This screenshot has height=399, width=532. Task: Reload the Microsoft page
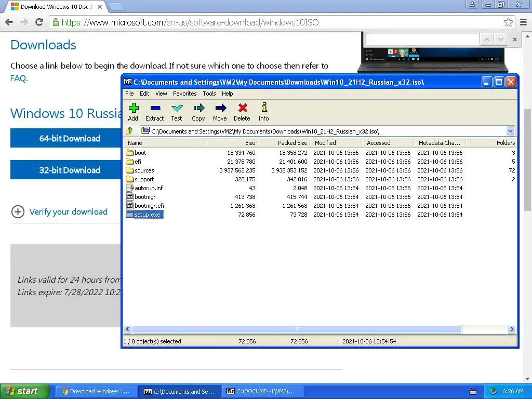[x=39, y=22]
